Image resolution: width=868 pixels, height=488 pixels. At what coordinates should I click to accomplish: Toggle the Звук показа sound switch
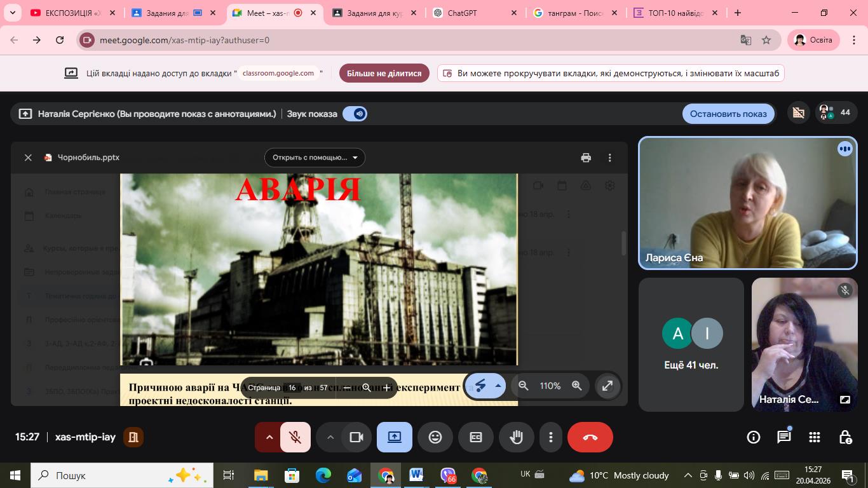pyautogui.click(x=355, y=114)
